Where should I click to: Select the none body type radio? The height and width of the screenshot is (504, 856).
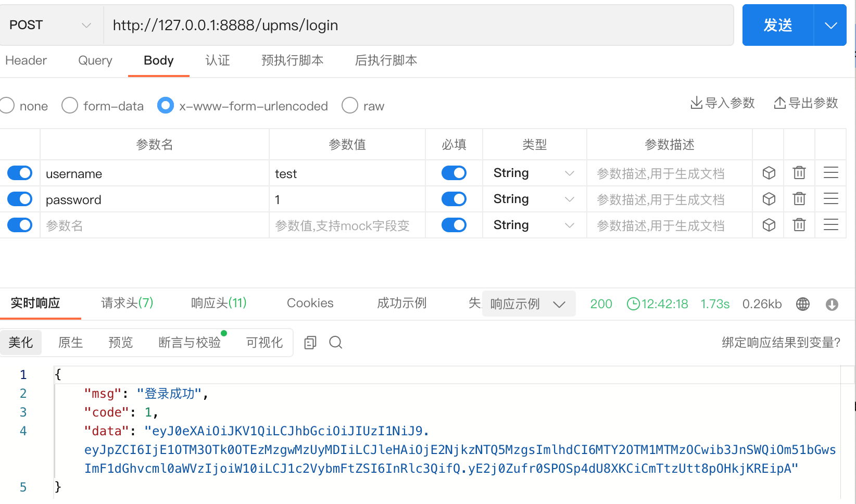click(x=7, y=105)
